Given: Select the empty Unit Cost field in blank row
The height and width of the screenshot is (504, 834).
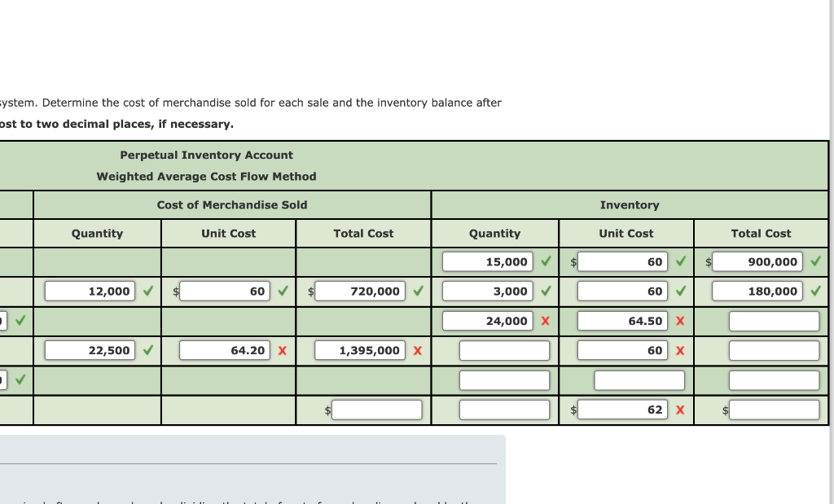Looking at the screenshot, I should [x=639, y=379].
